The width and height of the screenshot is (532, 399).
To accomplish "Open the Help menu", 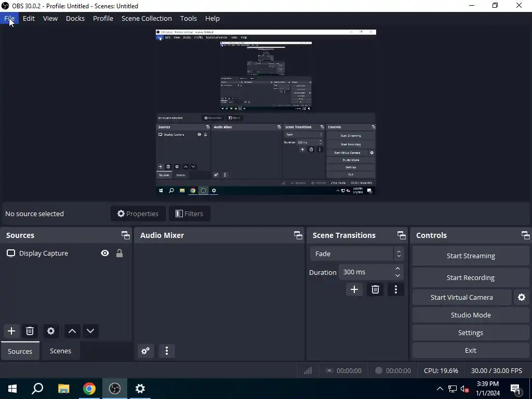I will click(x=212, y=18).
